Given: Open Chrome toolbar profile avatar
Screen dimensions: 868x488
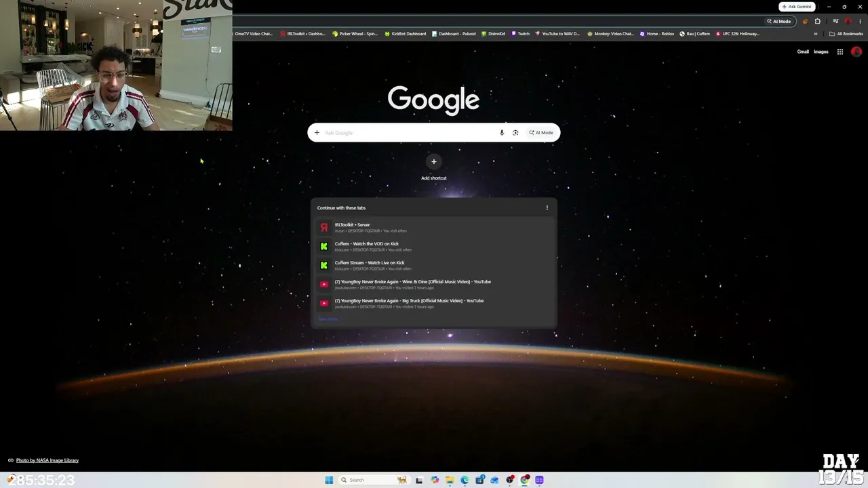Looking at the screenshot, I should coord(848,21).
